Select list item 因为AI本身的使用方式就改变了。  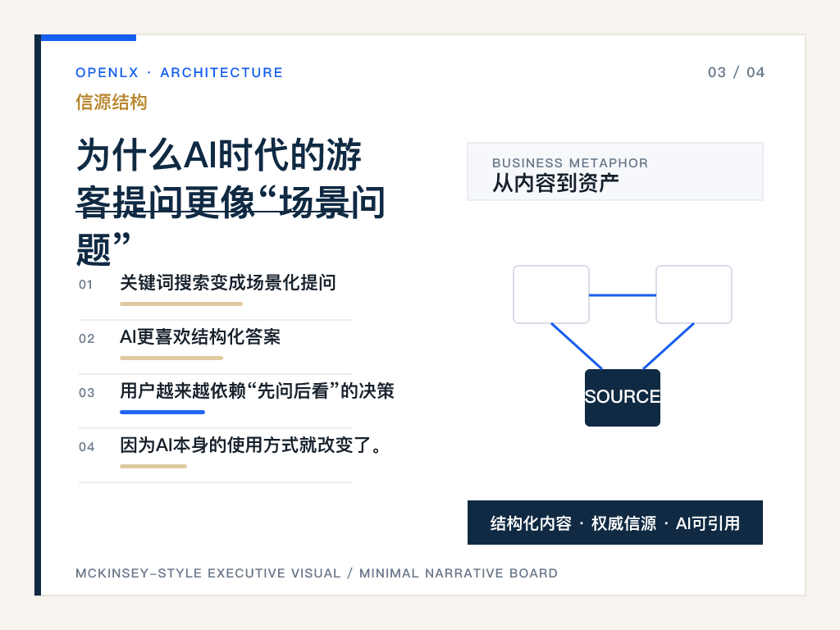[x=251, y=445]
